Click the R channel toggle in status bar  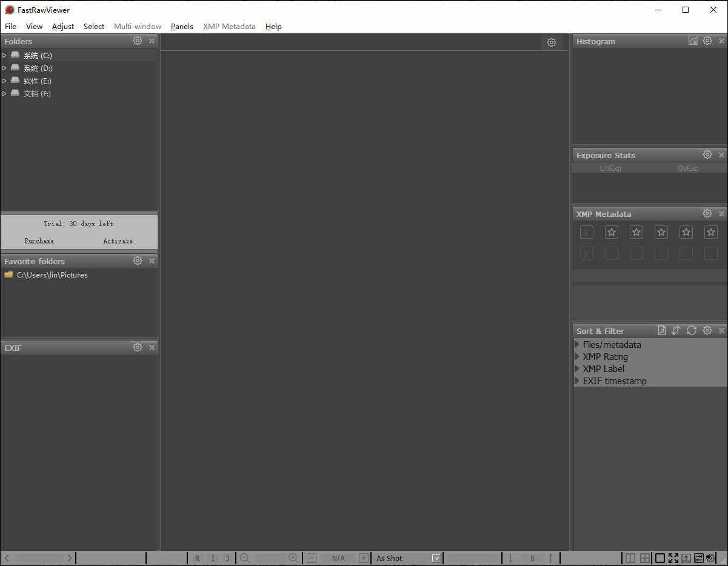(x=197, y=558)
